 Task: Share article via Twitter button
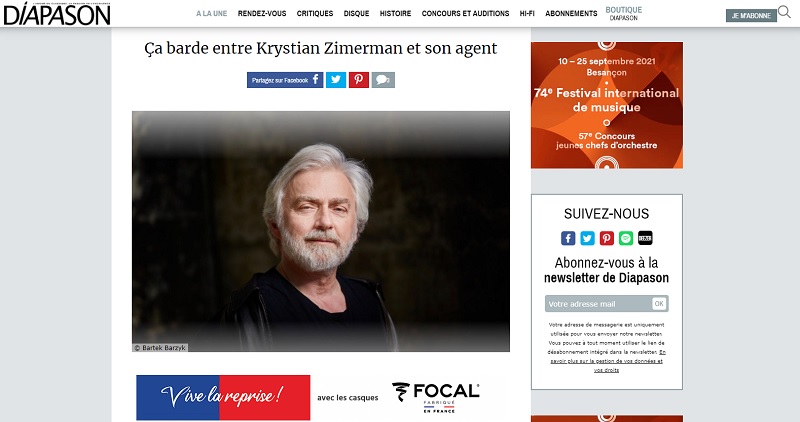[x=336, y=80]
